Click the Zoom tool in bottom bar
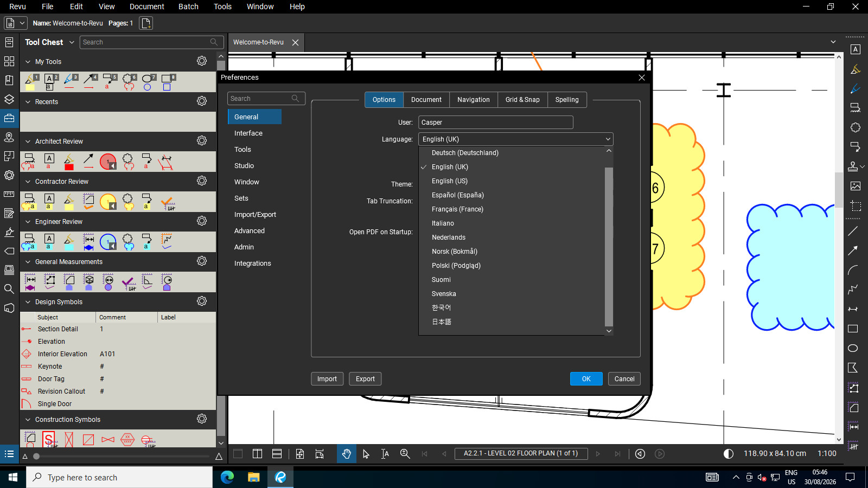The height and width of the screenshot is (488, 868). [x=405, y=454]
